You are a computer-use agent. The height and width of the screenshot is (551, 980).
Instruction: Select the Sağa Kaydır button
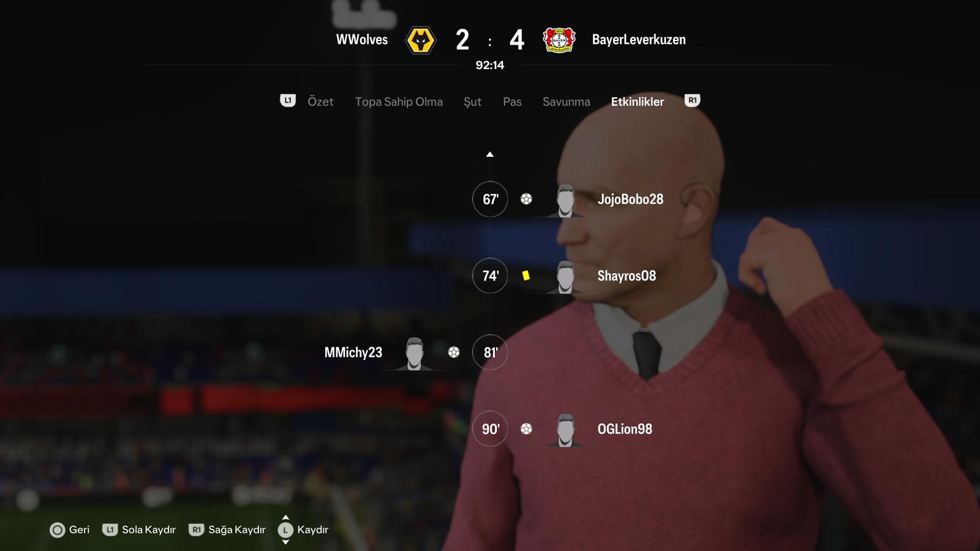227,530
